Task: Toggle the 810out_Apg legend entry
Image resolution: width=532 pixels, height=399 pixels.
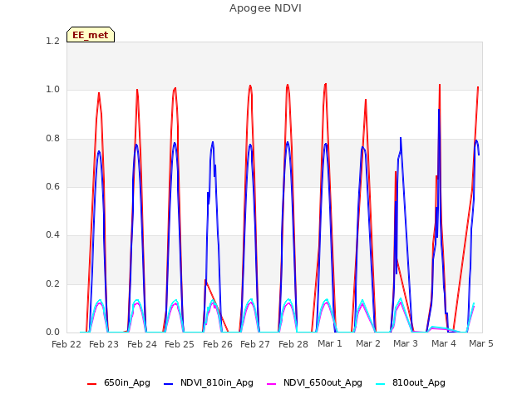Action: pos(411,383)
